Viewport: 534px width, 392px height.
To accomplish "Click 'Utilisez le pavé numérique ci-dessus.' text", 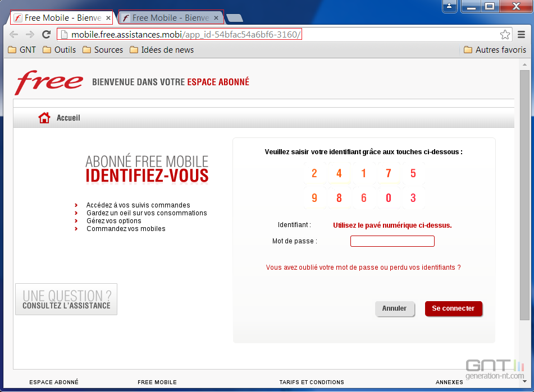I will [x=392, y=225].
